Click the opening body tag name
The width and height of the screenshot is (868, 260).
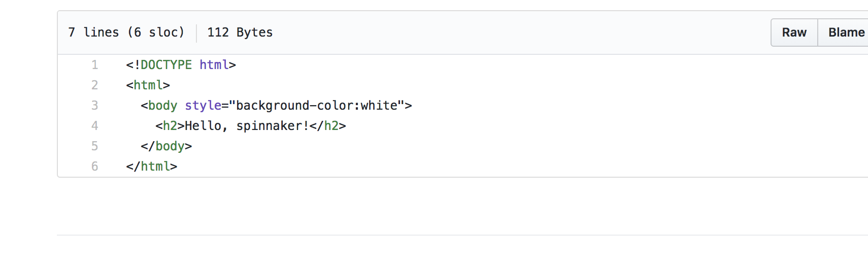(162, 106)
